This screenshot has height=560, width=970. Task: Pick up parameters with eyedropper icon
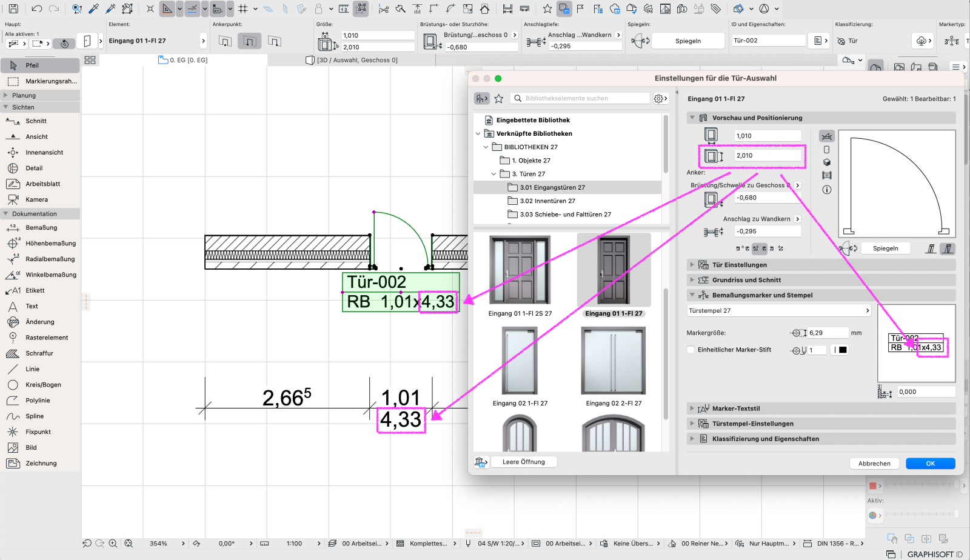pos(94,8)
